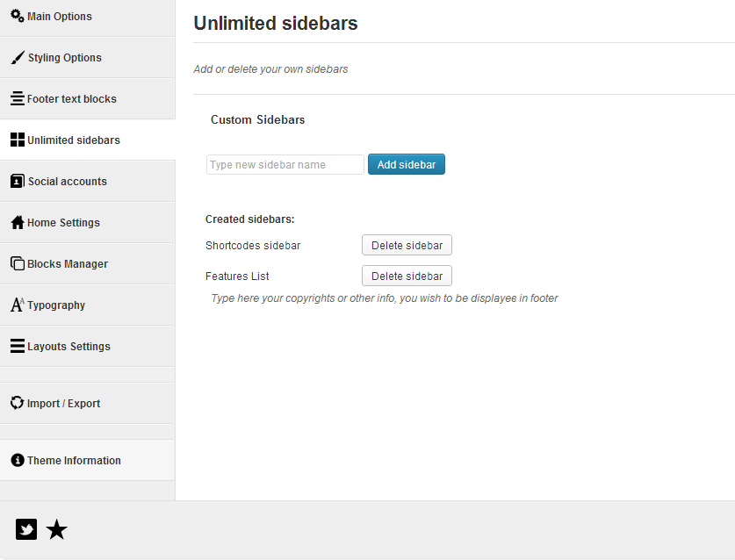Switch to Blocks Manager section

click(68, 264)
